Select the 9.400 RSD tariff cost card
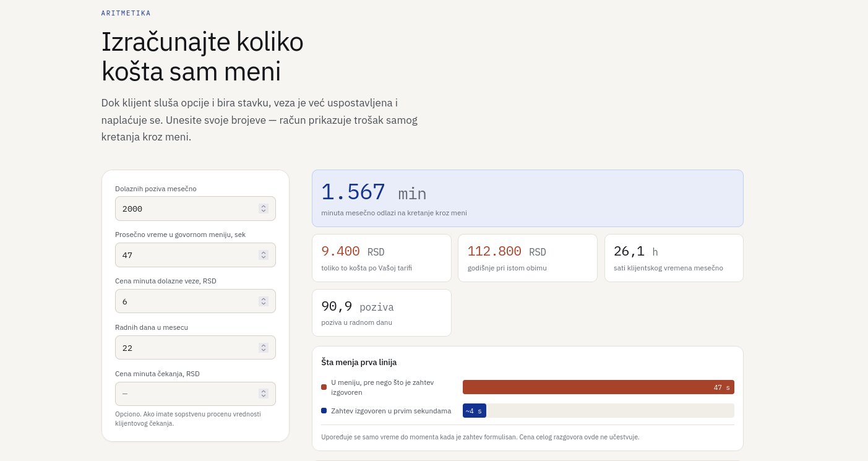 pos(382,258)
